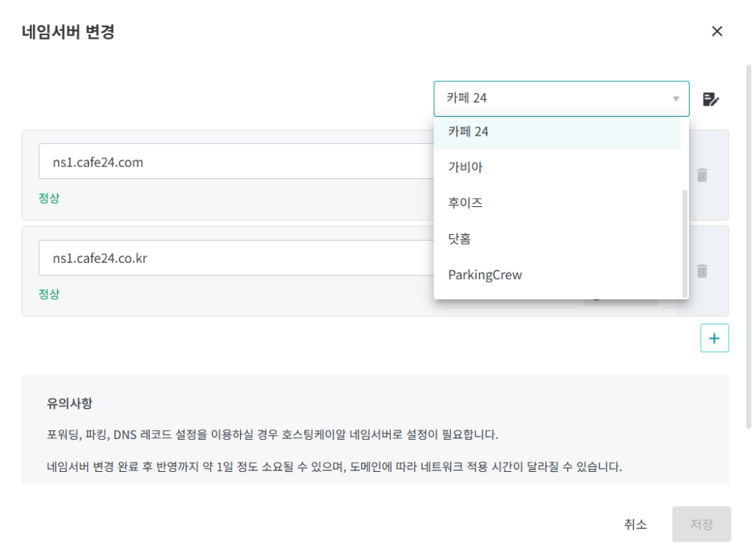Select 가비아 from the preset list
The width and height of the screenshot is (752, 560).
pos(466,167)
